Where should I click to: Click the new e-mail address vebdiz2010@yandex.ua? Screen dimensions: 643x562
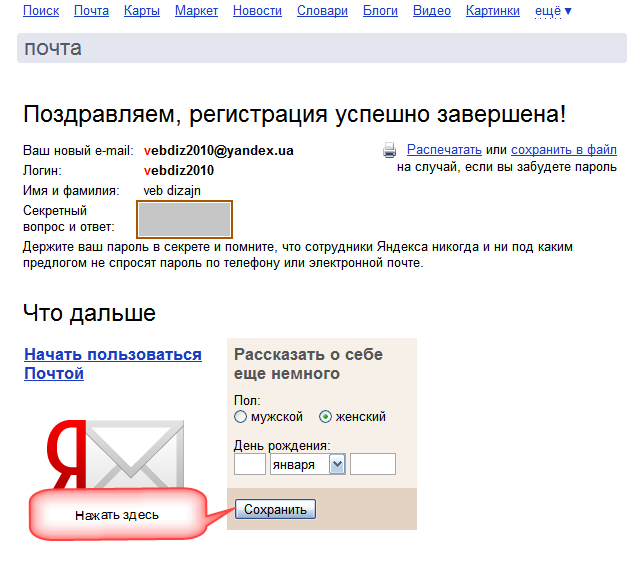219,151
